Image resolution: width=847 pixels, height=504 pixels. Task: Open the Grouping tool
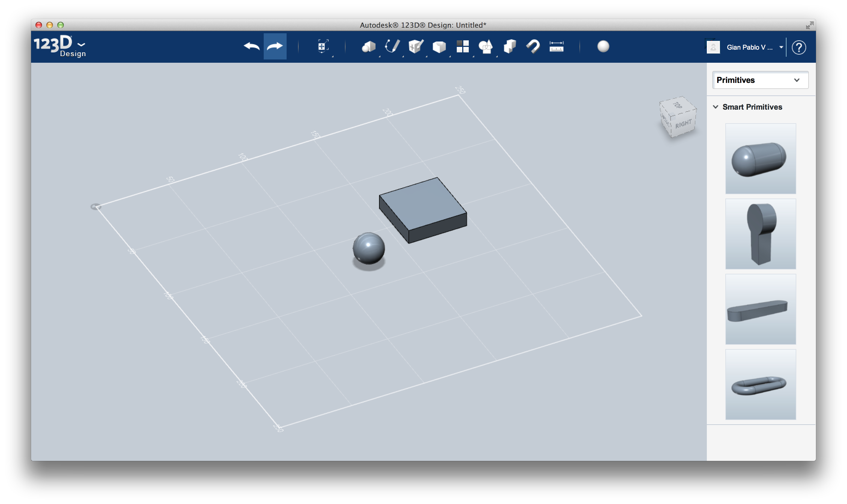(486, 47)
